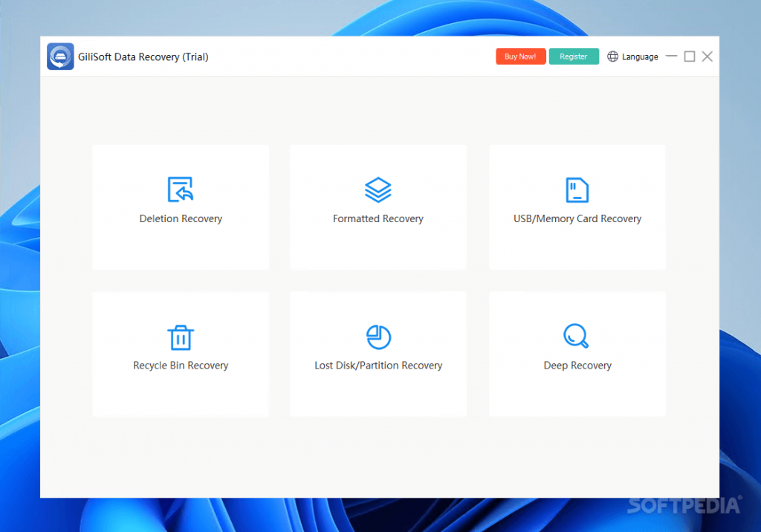Click the Deep Recovery label text
The width and height of the screenshot is (761, 532).
577,365
